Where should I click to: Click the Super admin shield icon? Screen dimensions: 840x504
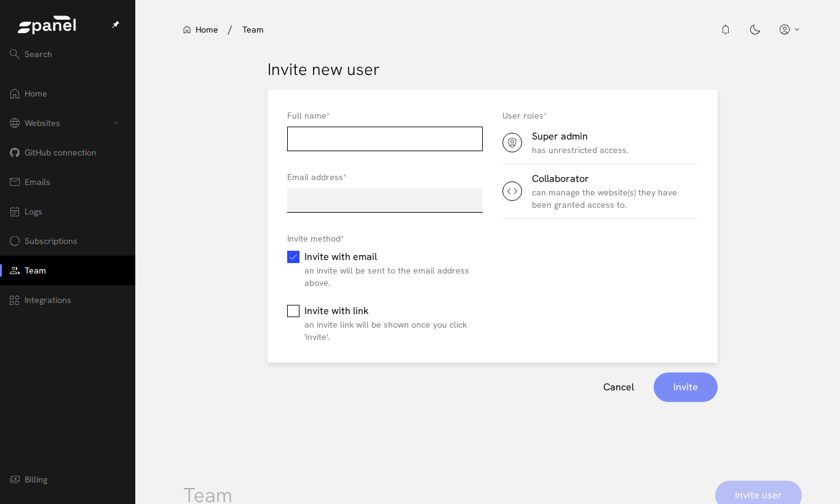[x=512, y=143]
